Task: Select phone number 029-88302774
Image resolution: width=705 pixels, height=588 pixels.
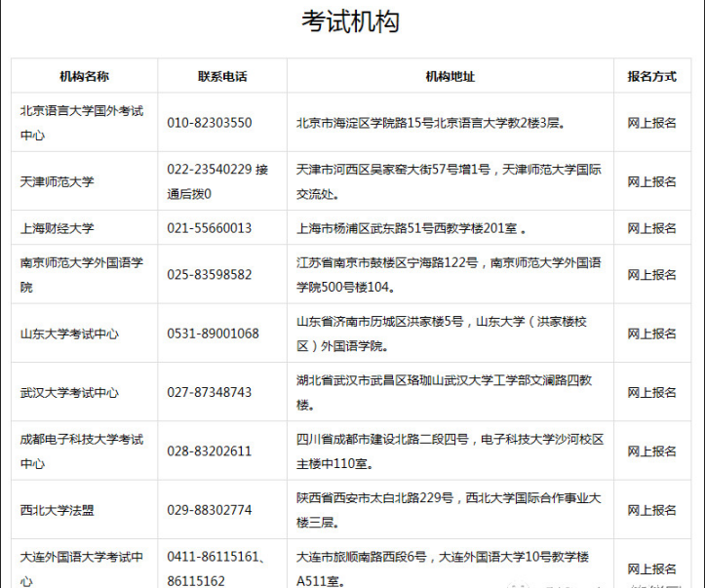Action: tap(210, 510)
